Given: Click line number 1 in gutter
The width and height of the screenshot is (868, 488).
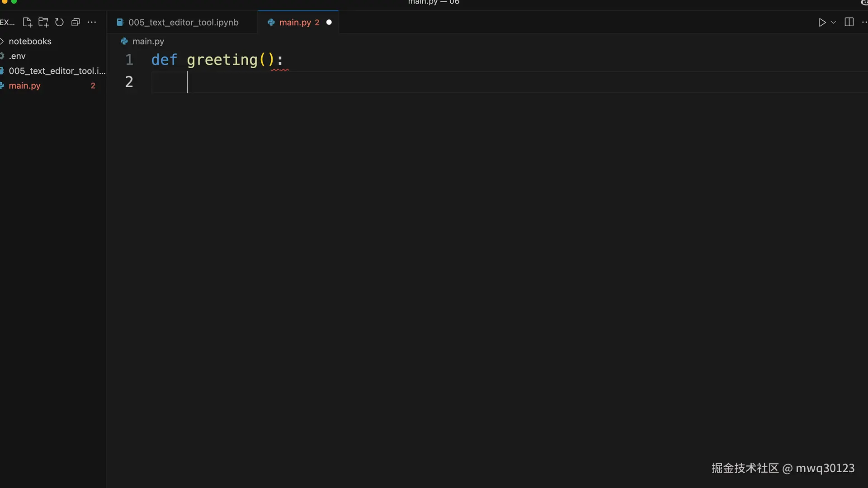Looking at the screenshot, I should tap(129, 60).
